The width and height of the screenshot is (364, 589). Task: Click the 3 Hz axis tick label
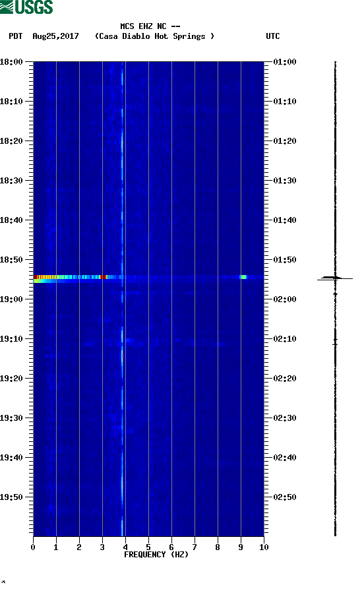[102, 547]
